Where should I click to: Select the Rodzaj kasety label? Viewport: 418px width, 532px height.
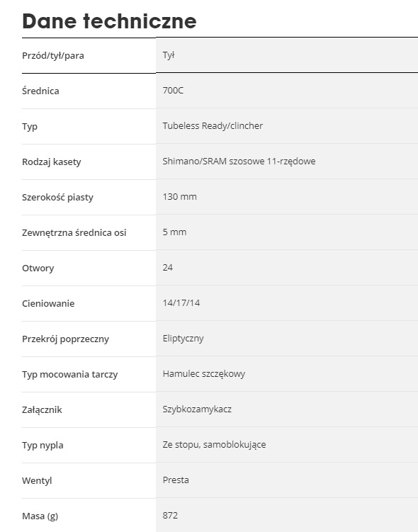52,162
